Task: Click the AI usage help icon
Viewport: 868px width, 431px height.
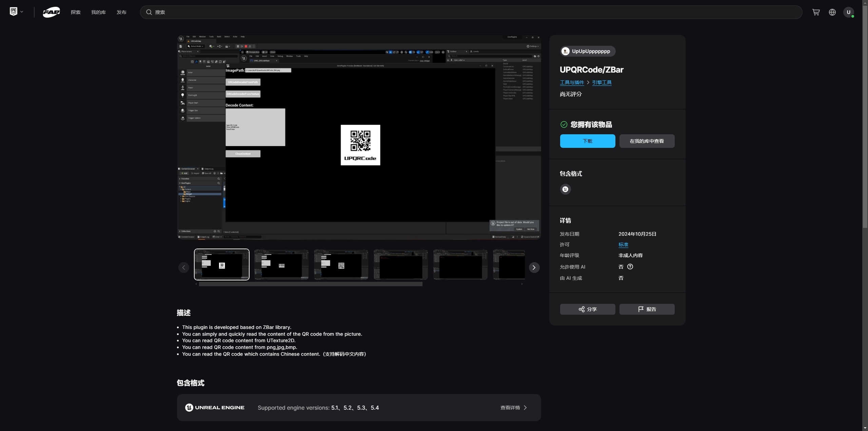Action: click(630, 267)
